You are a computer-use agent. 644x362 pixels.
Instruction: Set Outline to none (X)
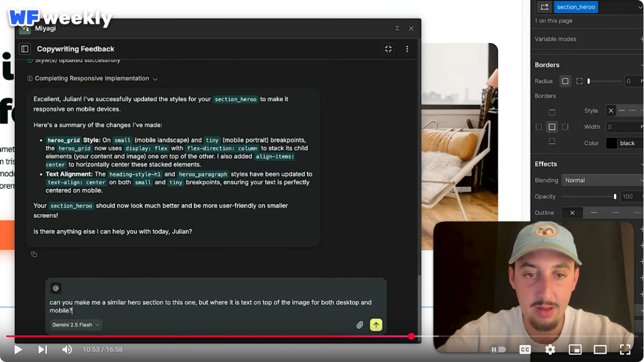[x=572, y=213]
